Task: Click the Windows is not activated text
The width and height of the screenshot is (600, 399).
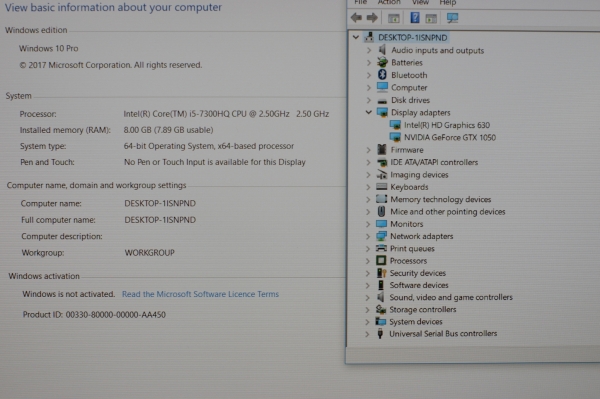Action: 68,294
